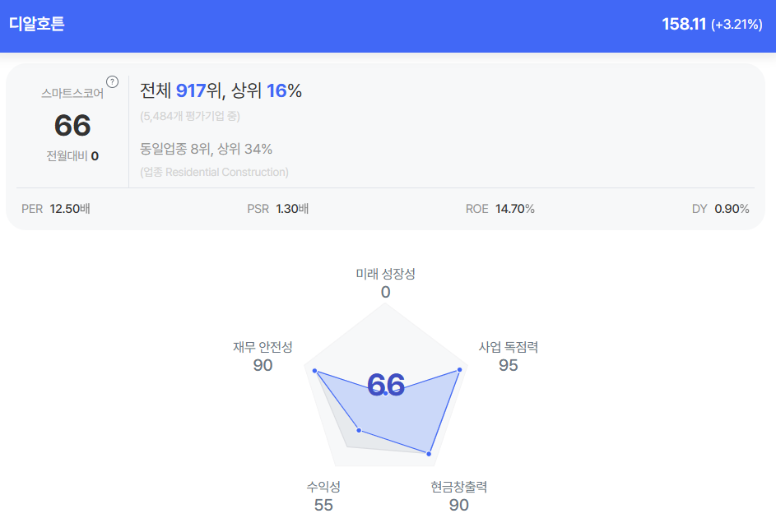
Task: Click the 동일업종 8위, 상위 34% line
Action: point(206,149)
